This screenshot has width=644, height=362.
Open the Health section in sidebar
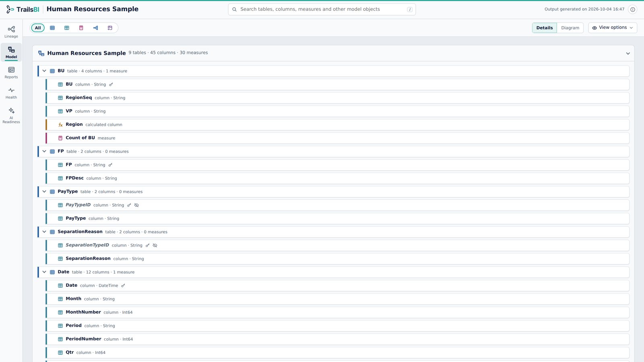click(x=11, y=93)
